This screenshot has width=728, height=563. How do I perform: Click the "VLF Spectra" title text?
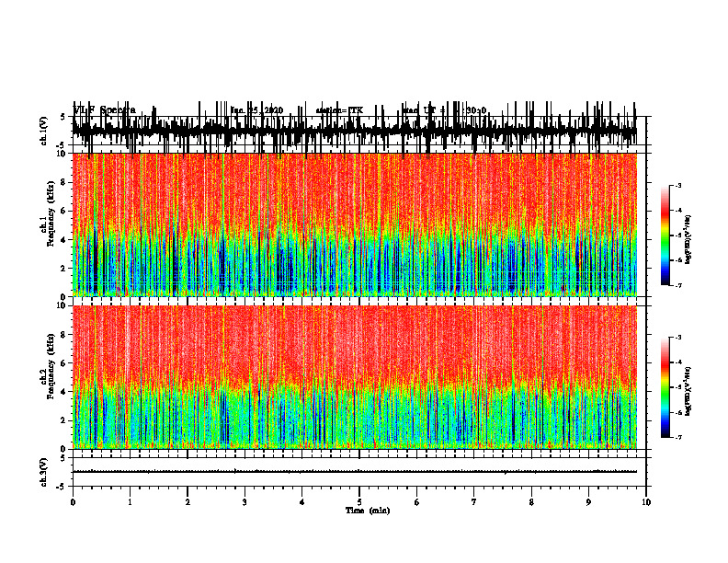[105, 110]
